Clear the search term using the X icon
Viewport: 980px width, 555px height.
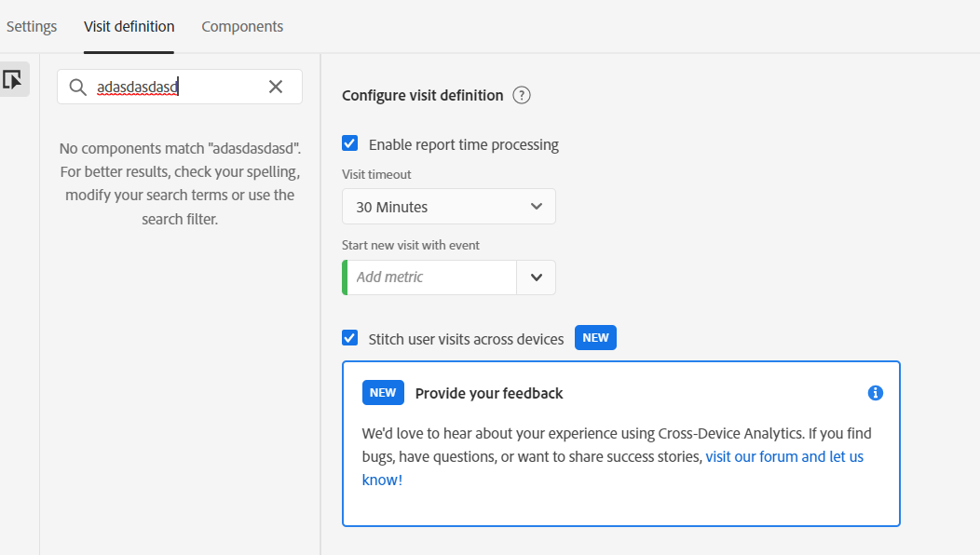click(x=276, y=86)
